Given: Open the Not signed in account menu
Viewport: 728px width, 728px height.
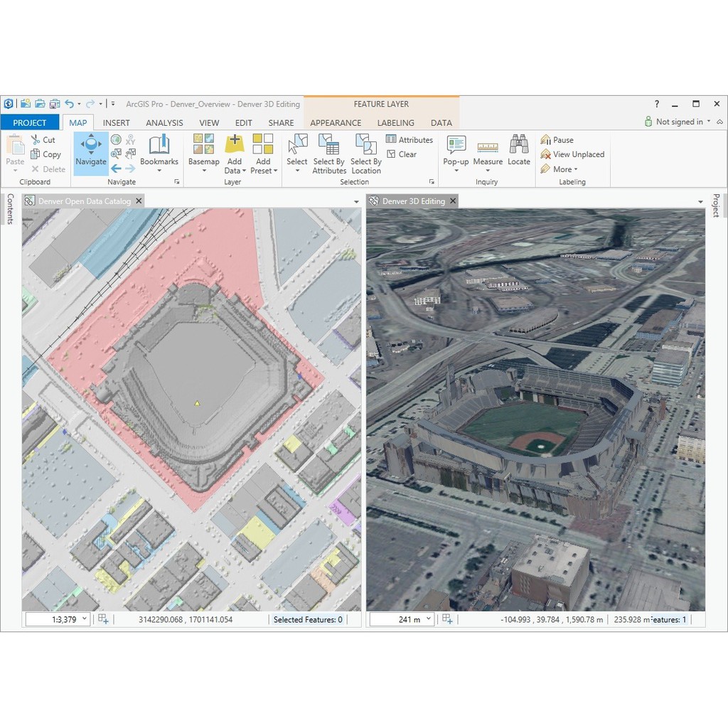Looking at the screenshot, I should point(678,122).
